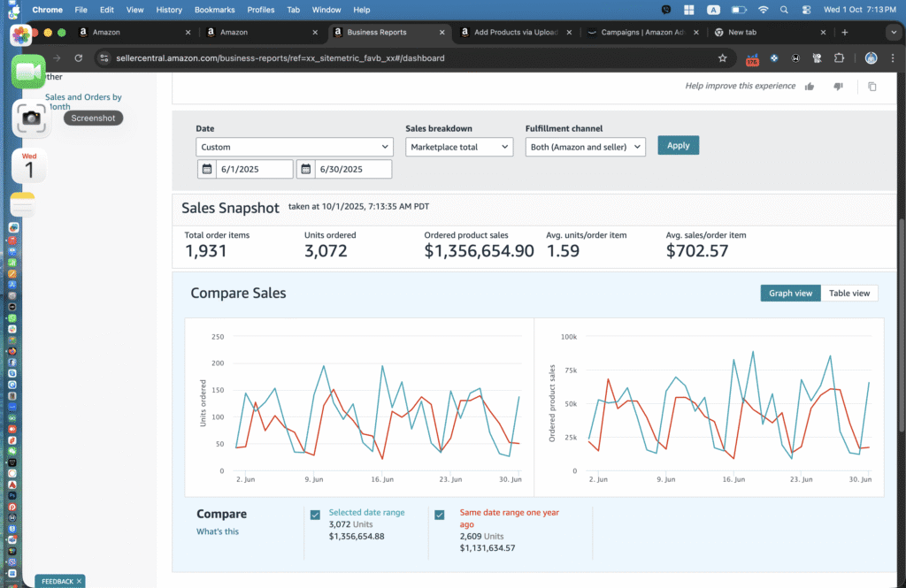Image resolution: width=906 pixels, height=588 pixels.
Task: Switch to Table view
Action: (848, 293)
